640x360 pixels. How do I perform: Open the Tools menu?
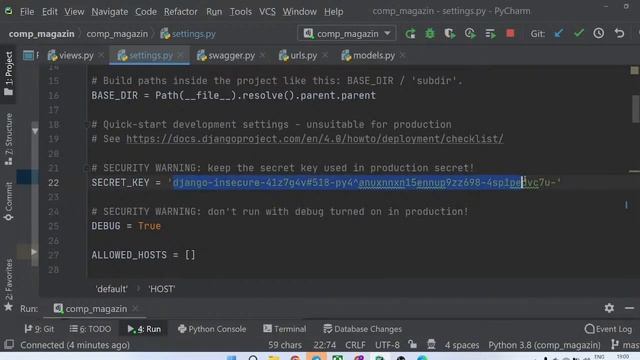(240, 11)
